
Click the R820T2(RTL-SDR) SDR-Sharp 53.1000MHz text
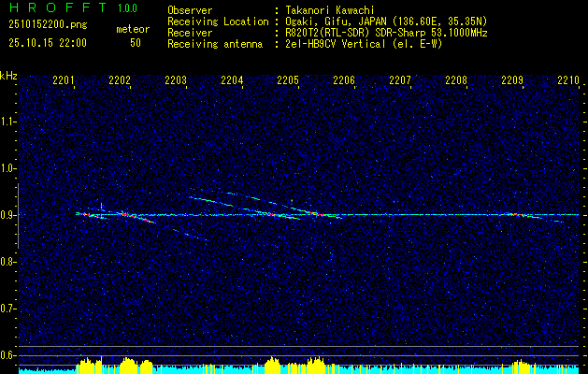tap(386, 33)
